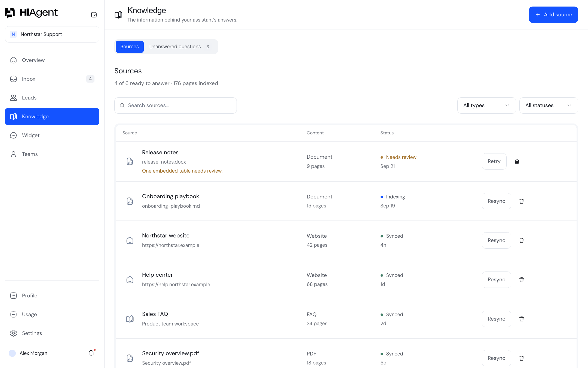Click the Onboarding playbook document icon
The width and height of the screenshot is (588, 368).
coord(130,201)
